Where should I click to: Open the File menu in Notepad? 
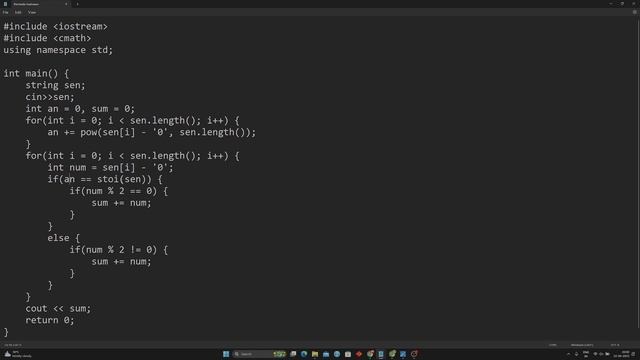(x=6, y=12)
